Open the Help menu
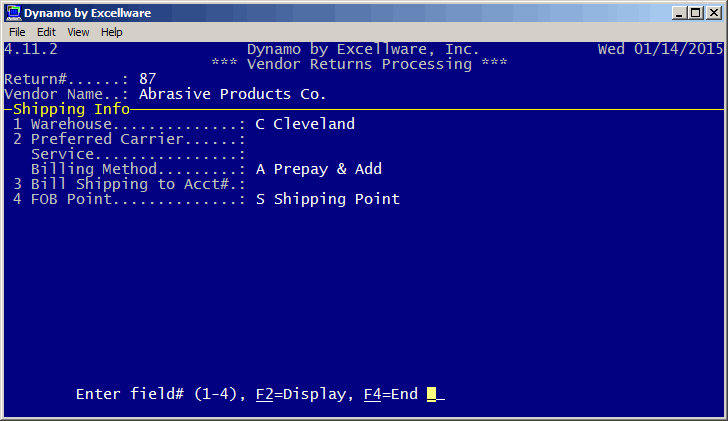 [111, 32]
